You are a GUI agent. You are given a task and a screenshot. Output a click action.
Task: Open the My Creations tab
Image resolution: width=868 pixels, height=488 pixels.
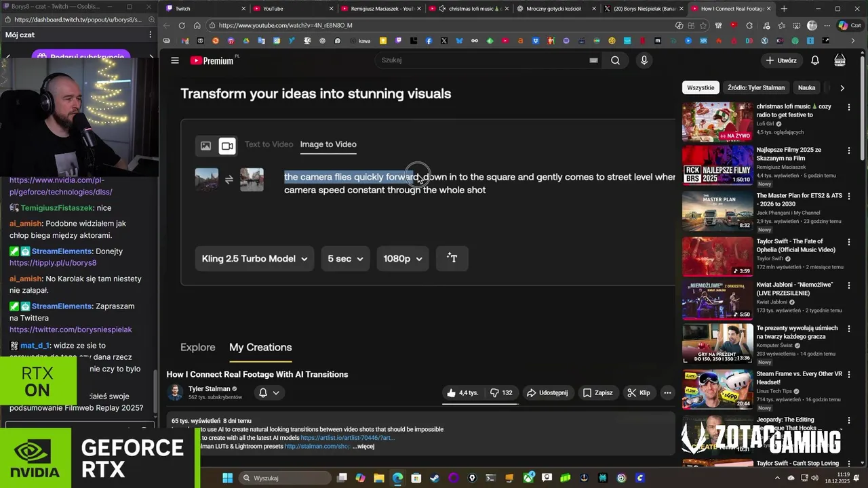click(260, 347)
